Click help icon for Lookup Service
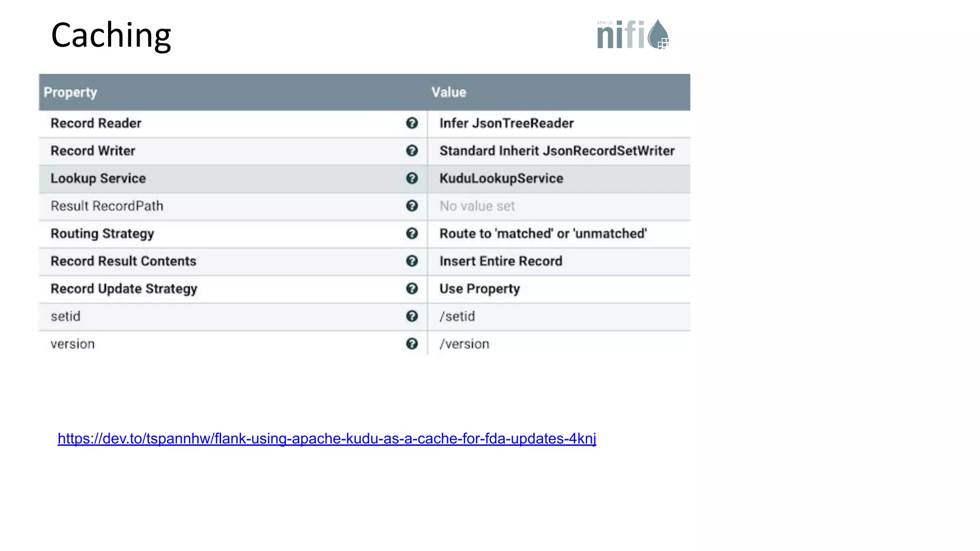Image resolution: width=980 pixels, height=551 pixels. click(412, 178)
